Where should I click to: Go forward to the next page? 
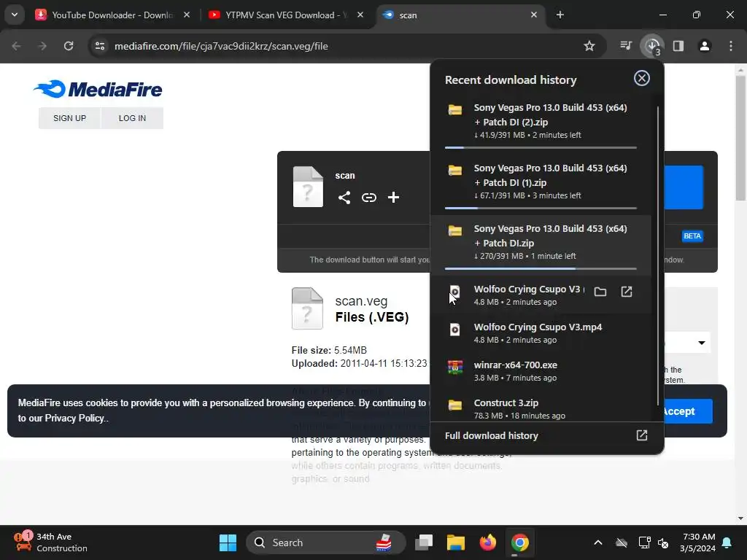point(42,46)
